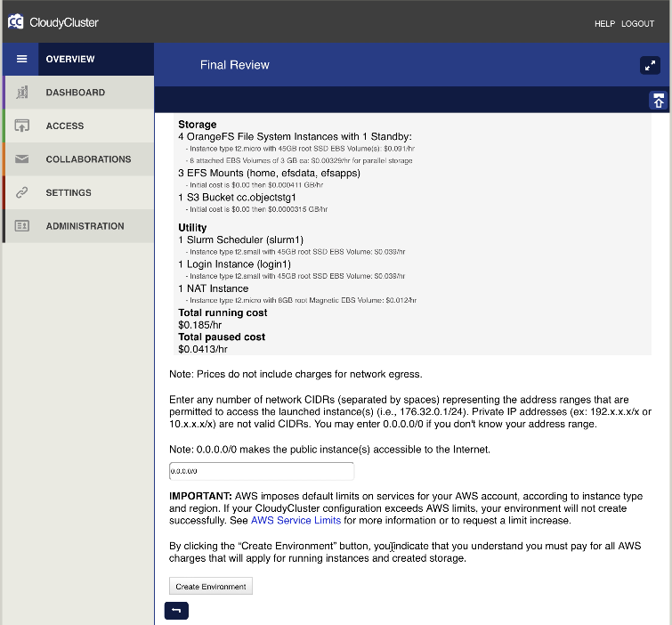The height and width of the screenshot is (625, 672).
Task: Click the IMPORTANT label text
Action: click(x=200, y=496)
